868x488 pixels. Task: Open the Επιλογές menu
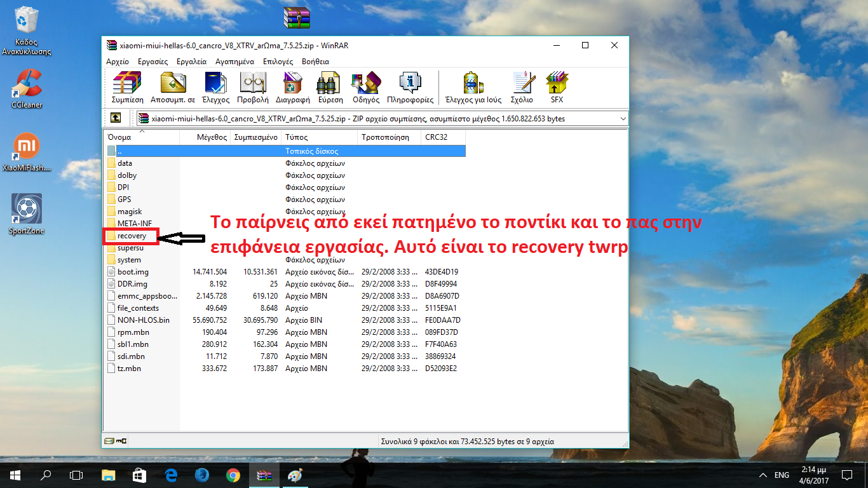coord(278,62)
